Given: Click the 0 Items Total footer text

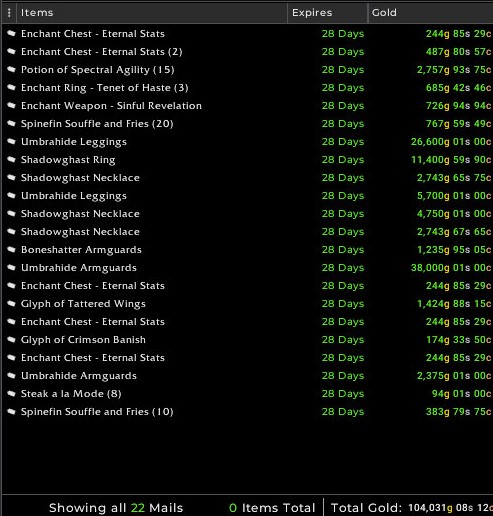Looking at the screenshot, I should pos(272,508).
